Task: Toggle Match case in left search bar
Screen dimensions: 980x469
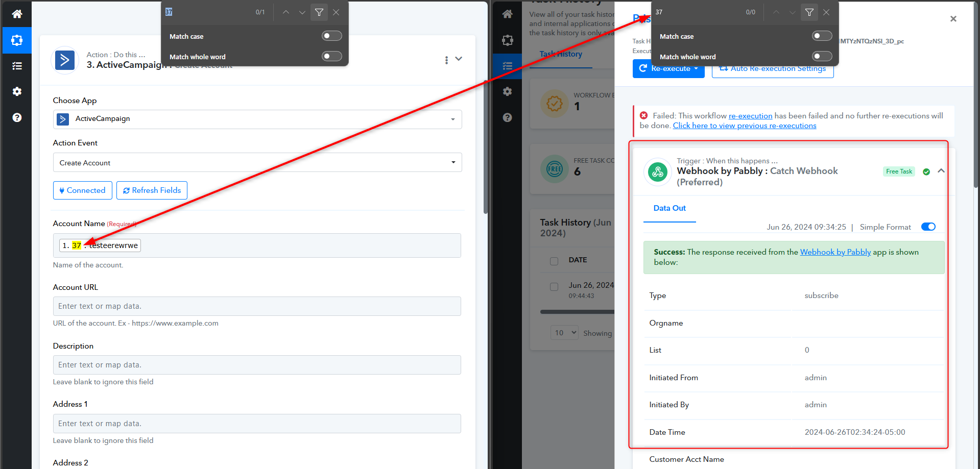Action: tap(332, 36)
